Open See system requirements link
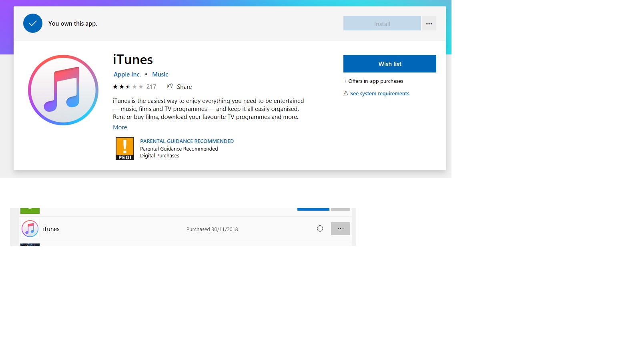Screen dimensions: 644x342 (380, 94)
